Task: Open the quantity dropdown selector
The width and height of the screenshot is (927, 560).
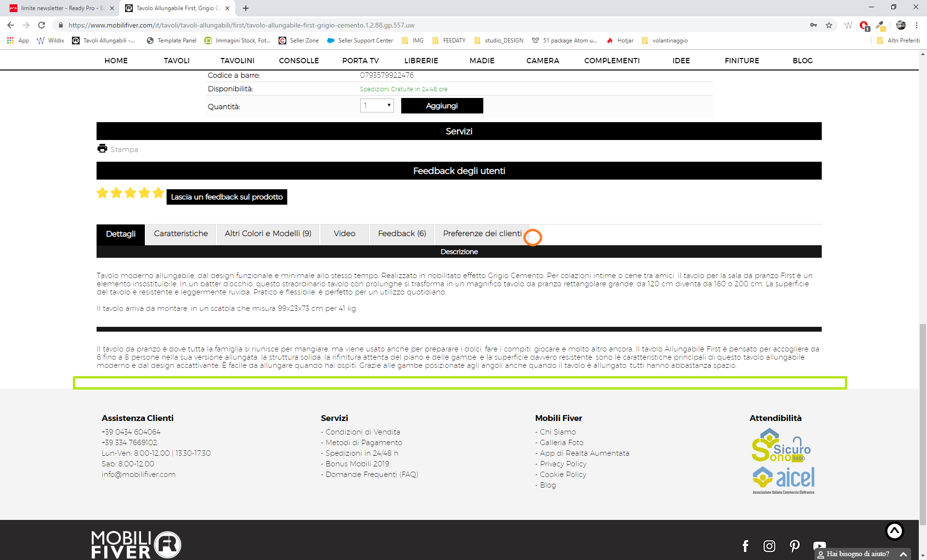Action: point(377,106)
